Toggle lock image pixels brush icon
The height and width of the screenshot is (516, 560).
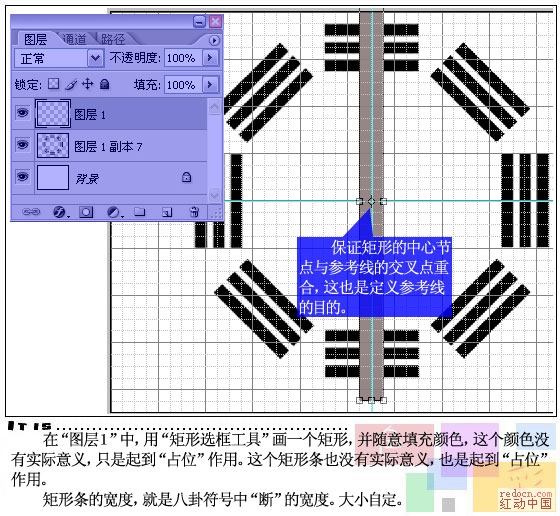click(x=71, y=84)
